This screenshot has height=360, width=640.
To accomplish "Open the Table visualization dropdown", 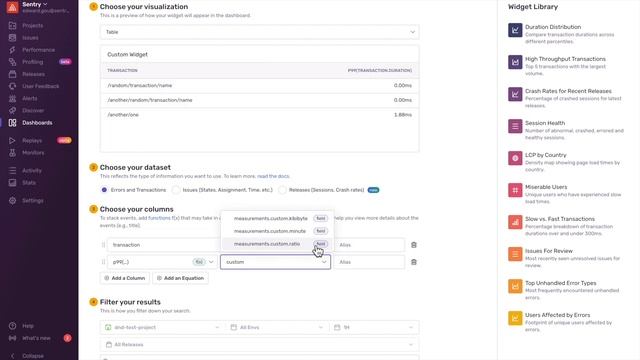I will tap(260, 32).
